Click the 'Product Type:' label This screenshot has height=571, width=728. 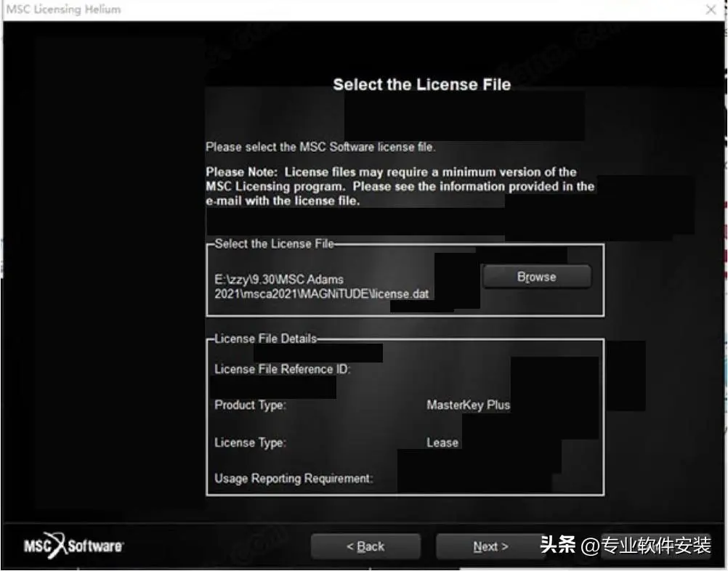point(250,405)
